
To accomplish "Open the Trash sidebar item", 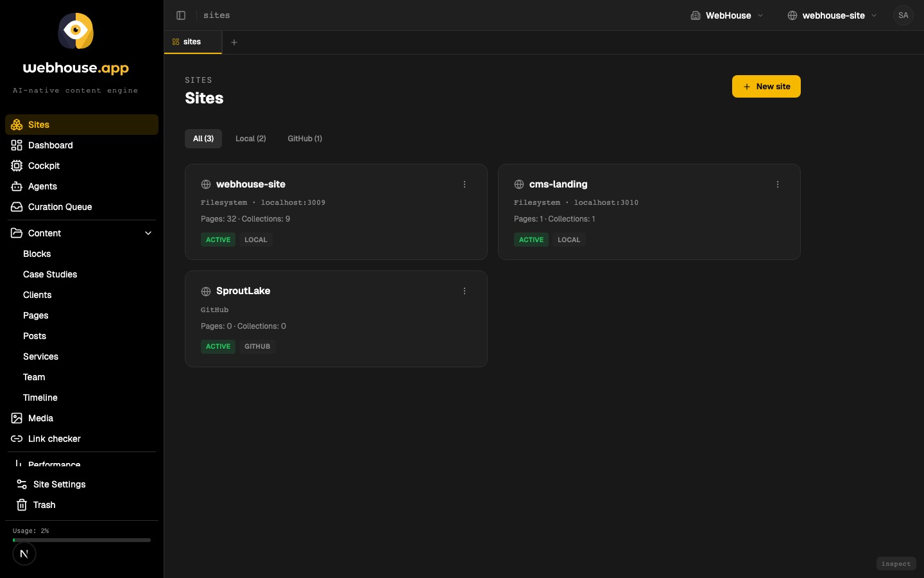I will point(81,505).
